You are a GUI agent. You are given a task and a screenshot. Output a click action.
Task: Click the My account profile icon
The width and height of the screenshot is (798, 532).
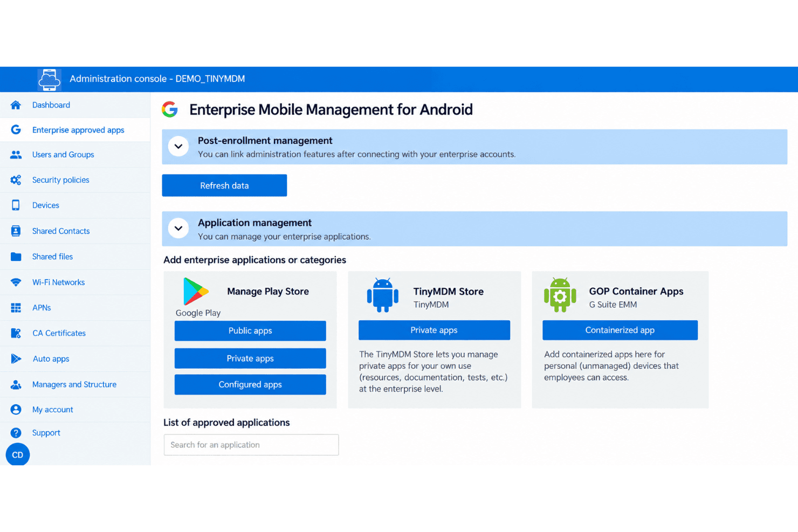(x=16, y=410)
